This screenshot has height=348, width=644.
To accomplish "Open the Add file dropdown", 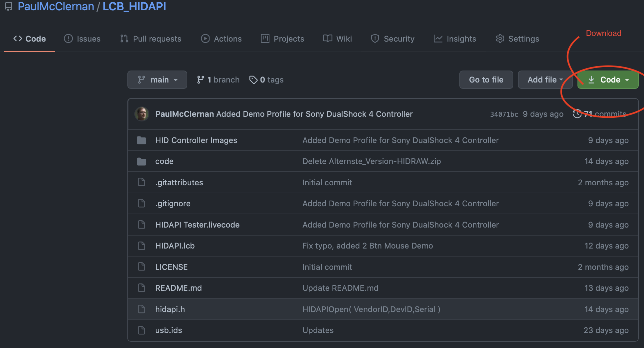I will 545,80.
